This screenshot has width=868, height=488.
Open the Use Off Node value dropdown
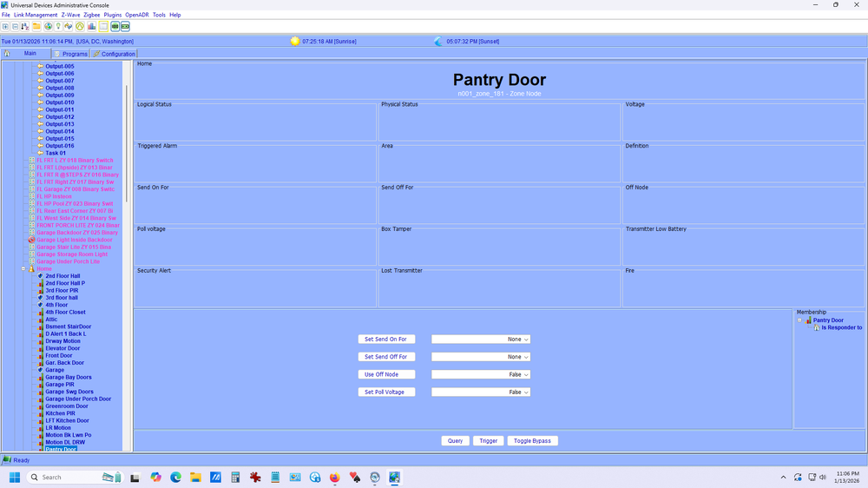(x=481, y=374)
